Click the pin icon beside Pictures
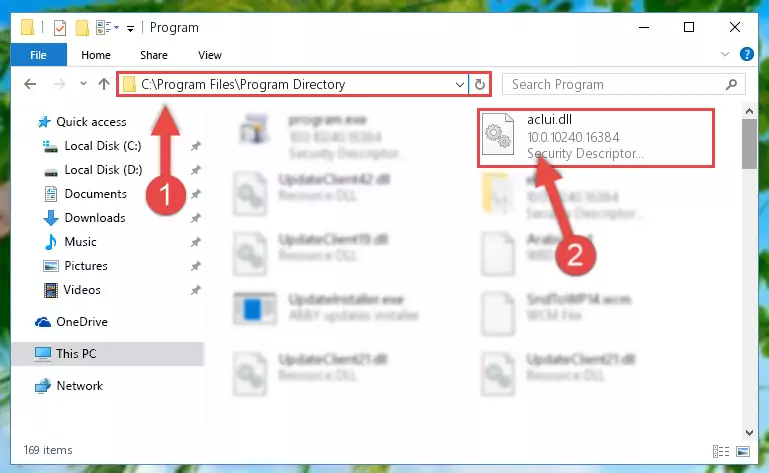This screenshot has height=473, width=769. [x=196, y=266]
